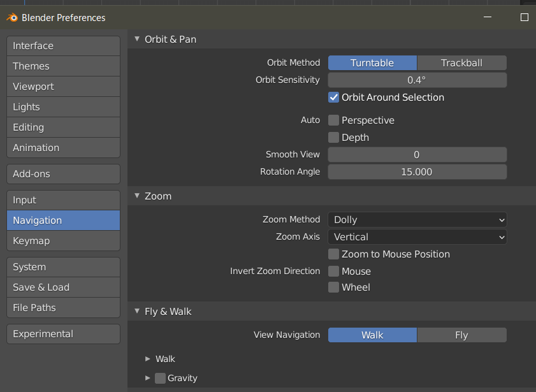This screenshot has width=536, height=392.
Task: Click the Blender logo icon in title bar
Action: pyautogui.click(x=12, y=17)
